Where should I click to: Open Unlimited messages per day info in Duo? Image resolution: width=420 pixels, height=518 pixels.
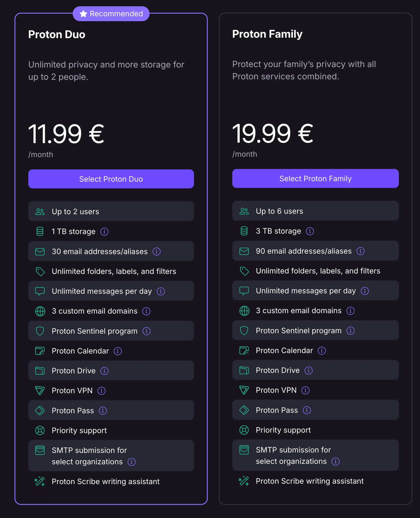pyautogui.click(x=161, y=291)
